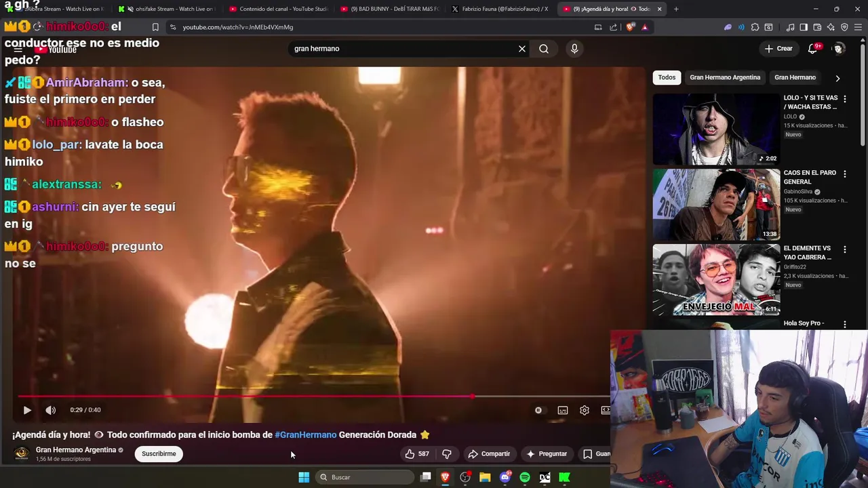The image size is (868, 488).
Task: Open the Gran Hermano Argentina channel avatar
Action: point(22,454)
